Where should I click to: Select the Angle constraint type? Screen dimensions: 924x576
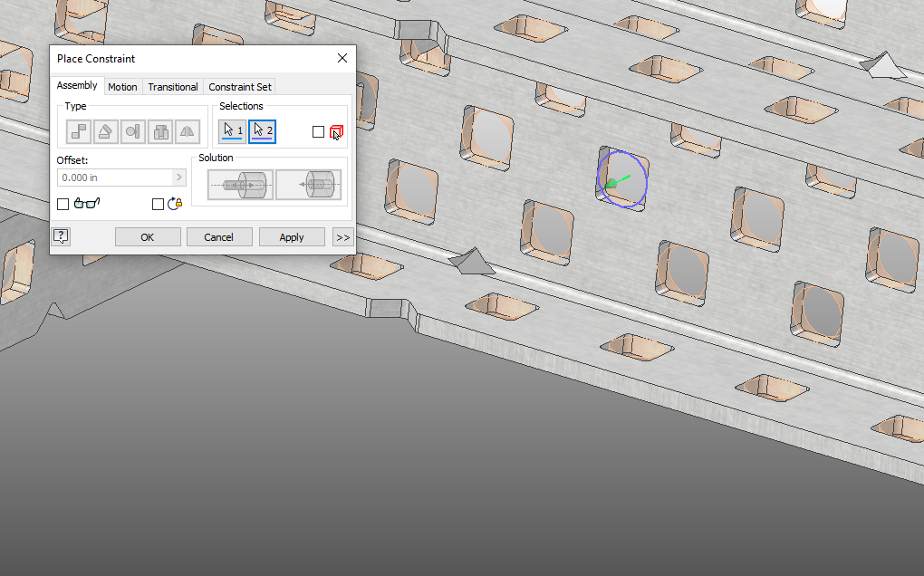coord(105,131)
